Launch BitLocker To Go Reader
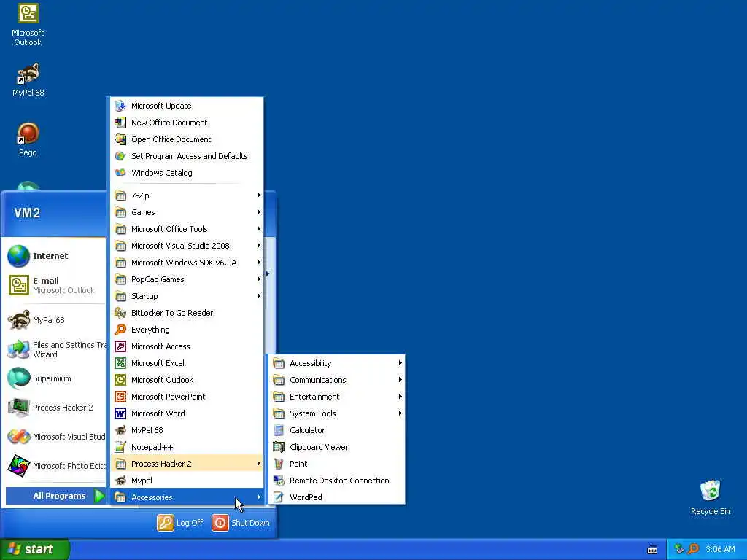 pos(187,313)
